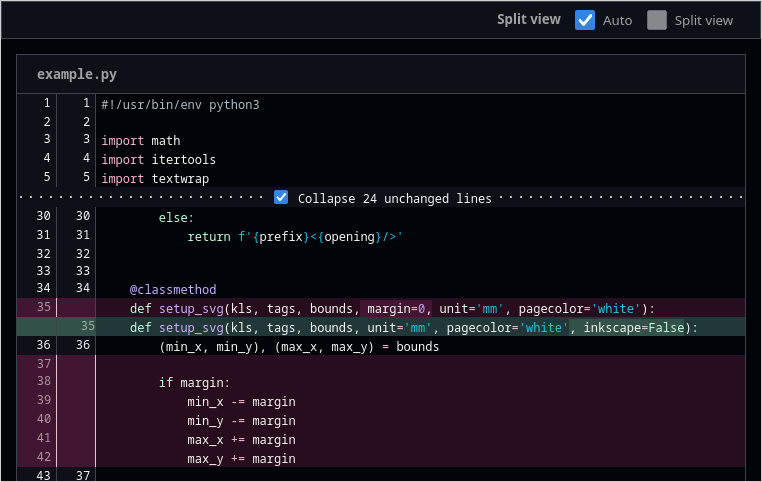This screenshot has width=762, height=482.
Task: Click the removed 'max_y += margin' line
Action: 240,459
